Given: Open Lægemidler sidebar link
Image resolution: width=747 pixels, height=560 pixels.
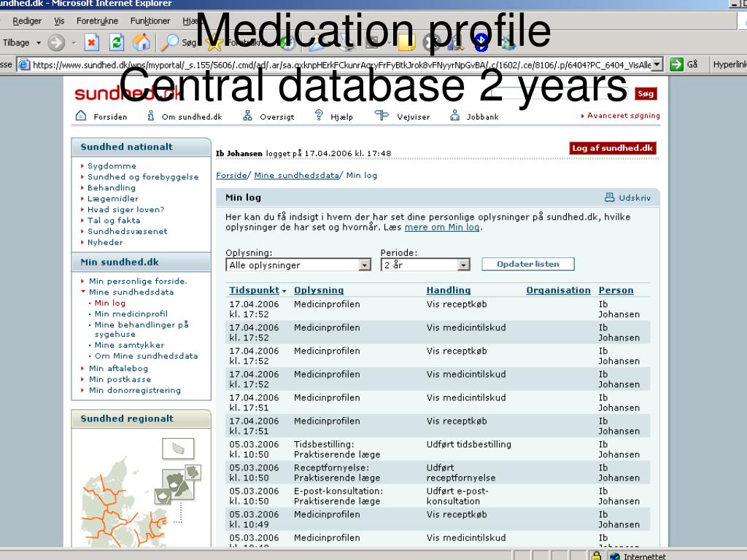Looking at the screenshot, I should [113, 198].
